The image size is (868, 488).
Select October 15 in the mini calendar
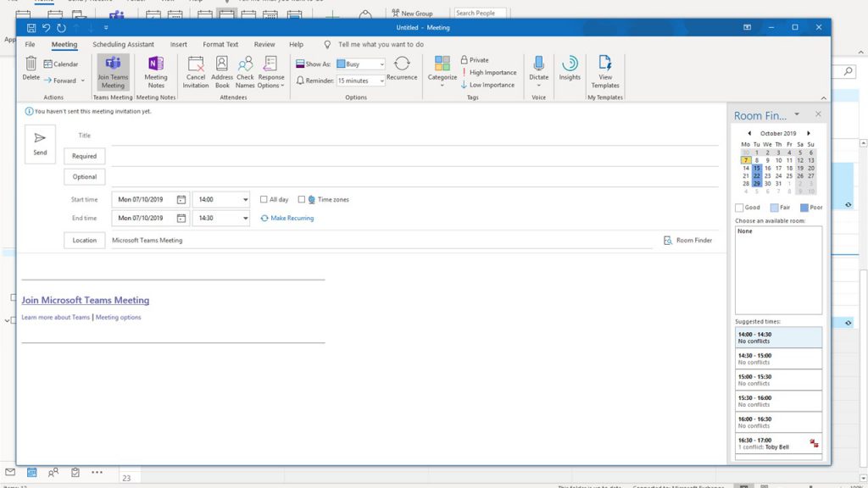point(757,169)
